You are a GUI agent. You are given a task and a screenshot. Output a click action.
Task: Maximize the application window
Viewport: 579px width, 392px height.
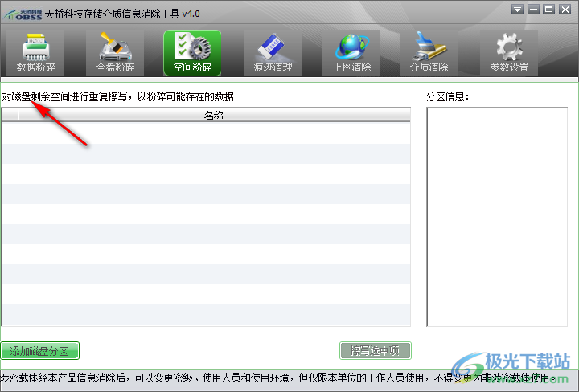548,10
